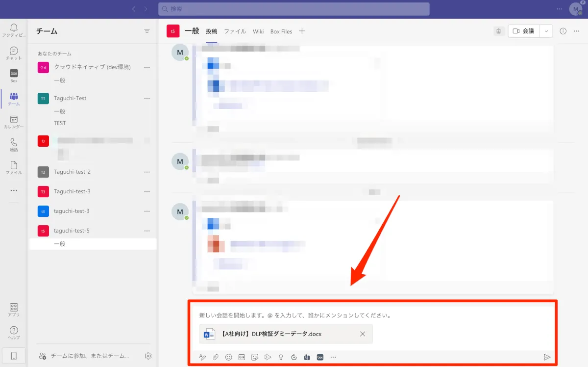Click the mobile app download icon
The width and height of the screenshot is (588, 367).
(14, 356)
